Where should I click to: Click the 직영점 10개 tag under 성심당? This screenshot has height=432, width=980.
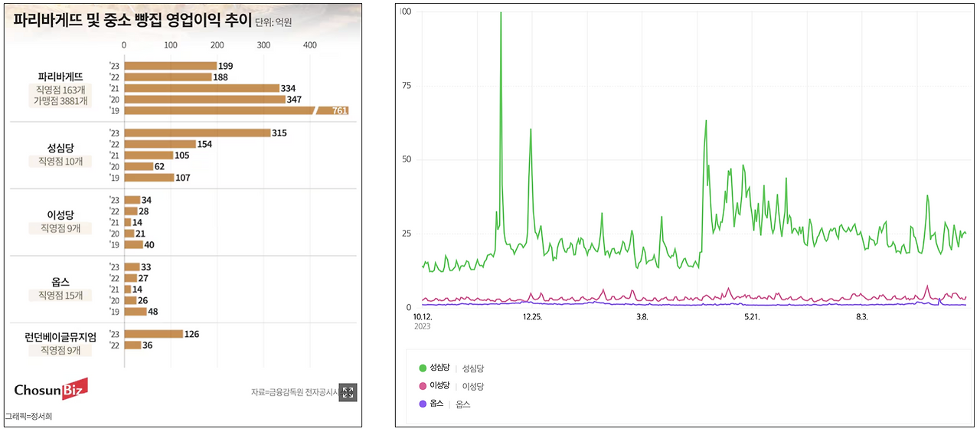click(60, 162)
